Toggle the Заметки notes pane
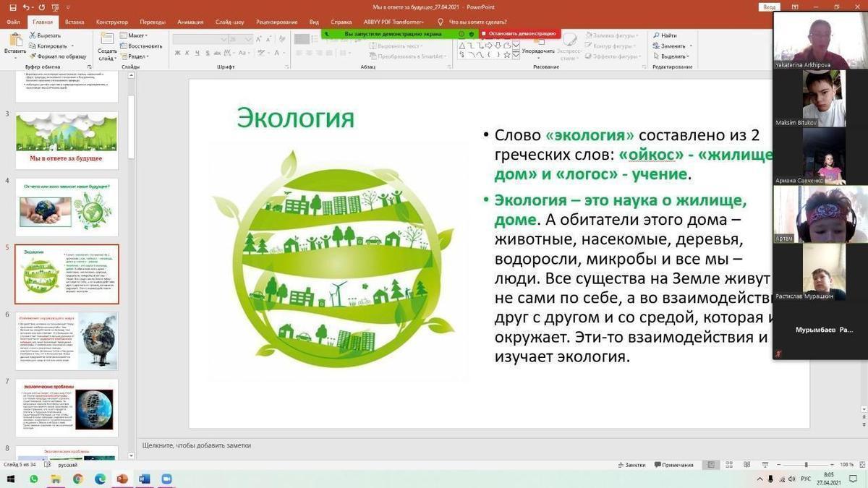The image size is (868, 488). 631,465
